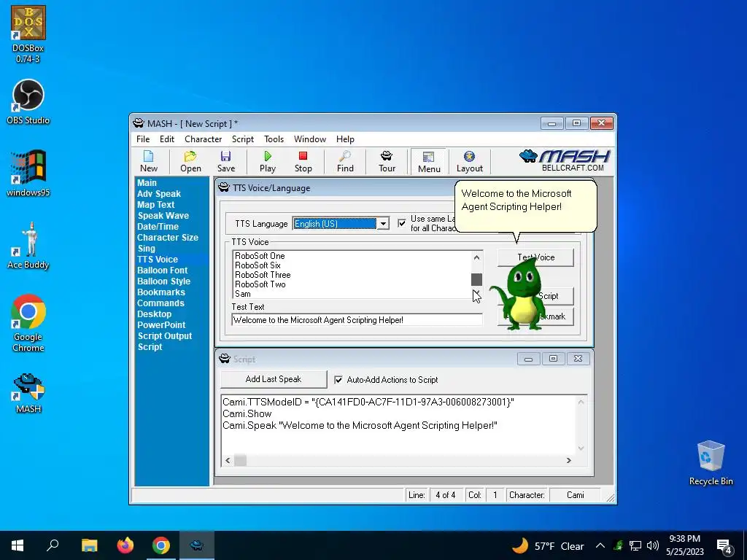
Task: Open Character Size in the sidebar
Action: tap(168, 238)
